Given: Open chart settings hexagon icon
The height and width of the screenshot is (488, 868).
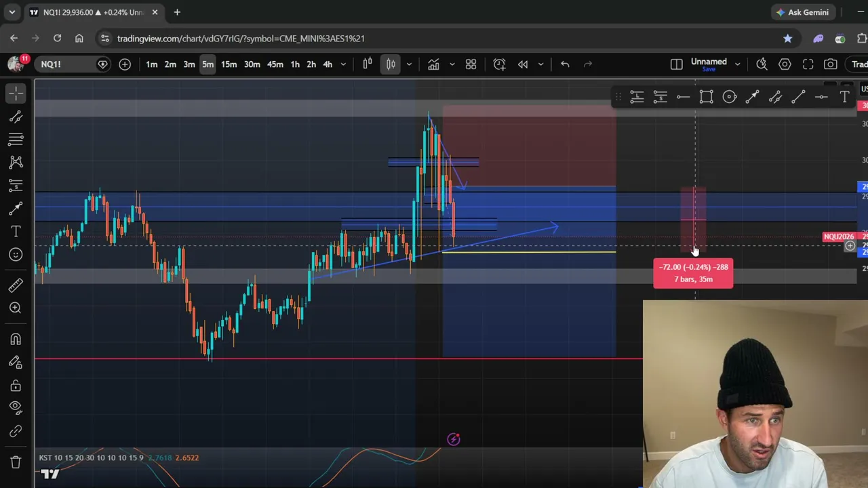Looking at the screenshot, I should click(785, 64).
